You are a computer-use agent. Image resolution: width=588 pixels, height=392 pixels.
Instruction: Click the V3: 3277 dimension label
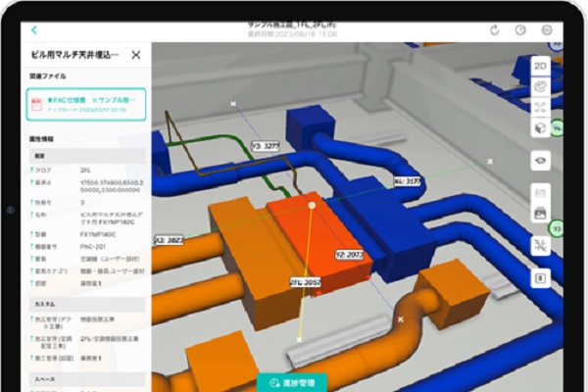coord(267,145)
